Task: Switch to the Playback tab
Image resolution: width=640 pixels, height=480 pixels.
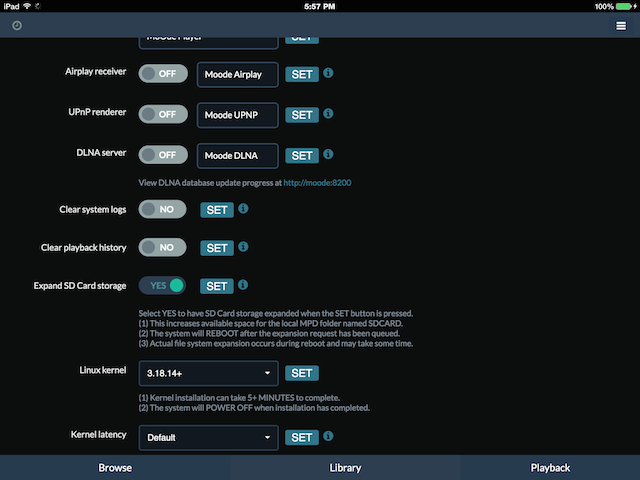Action: tap(550, 468)
